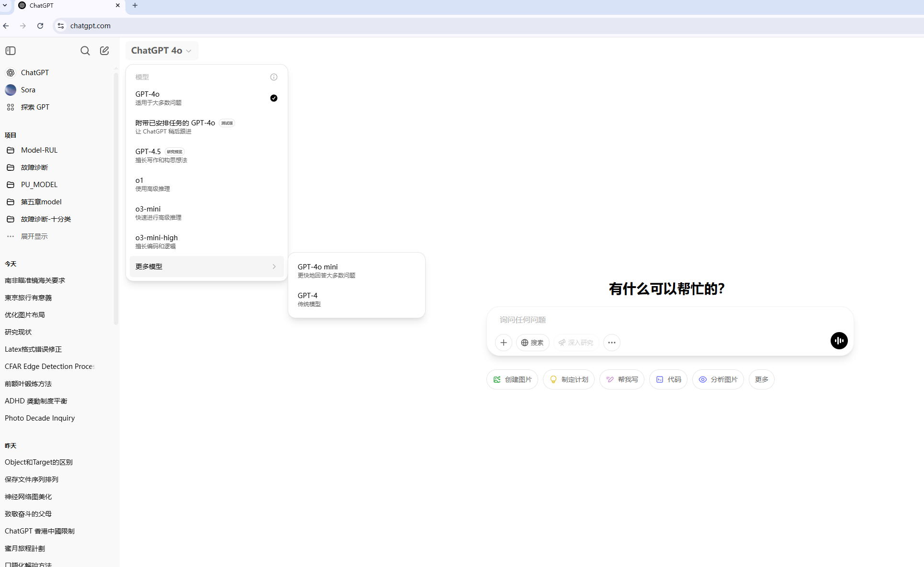
Task: Click the ellipsis icon beside 展开显示
Action: click(x=11, y=236)
